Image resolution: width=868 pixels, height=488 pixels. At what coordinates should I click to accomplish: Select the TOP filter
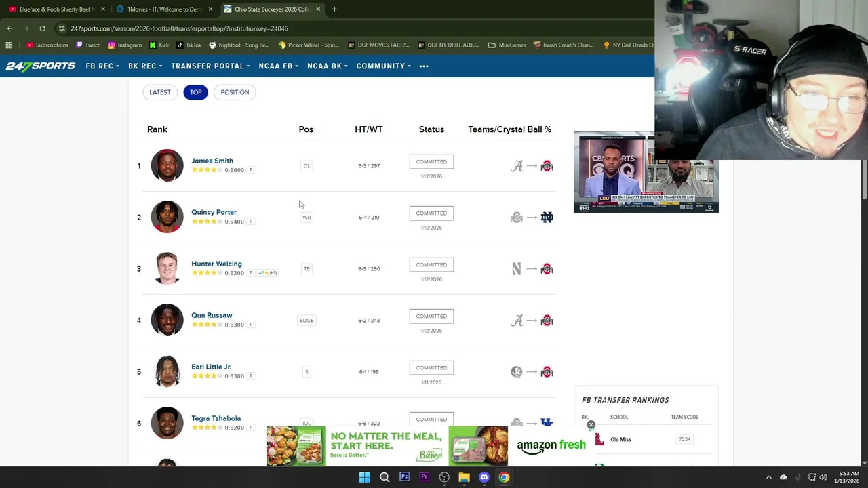(x=195, y=92)
